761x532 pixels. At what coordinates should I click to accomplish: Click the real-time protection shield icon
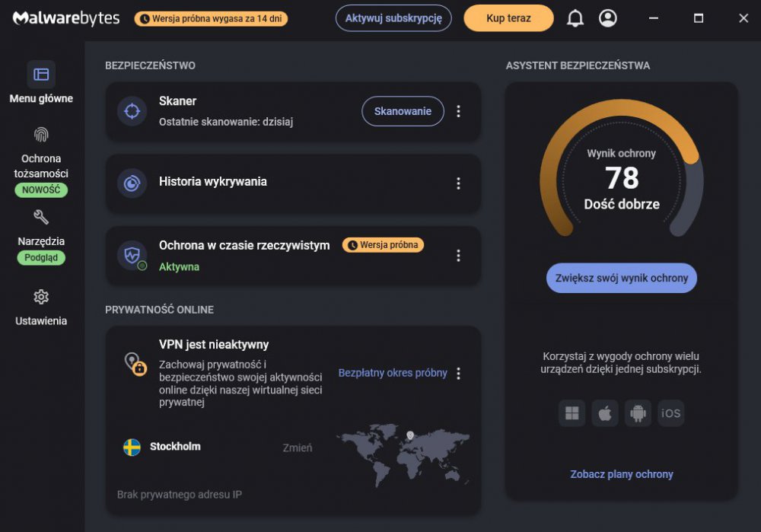pos(132,255)
